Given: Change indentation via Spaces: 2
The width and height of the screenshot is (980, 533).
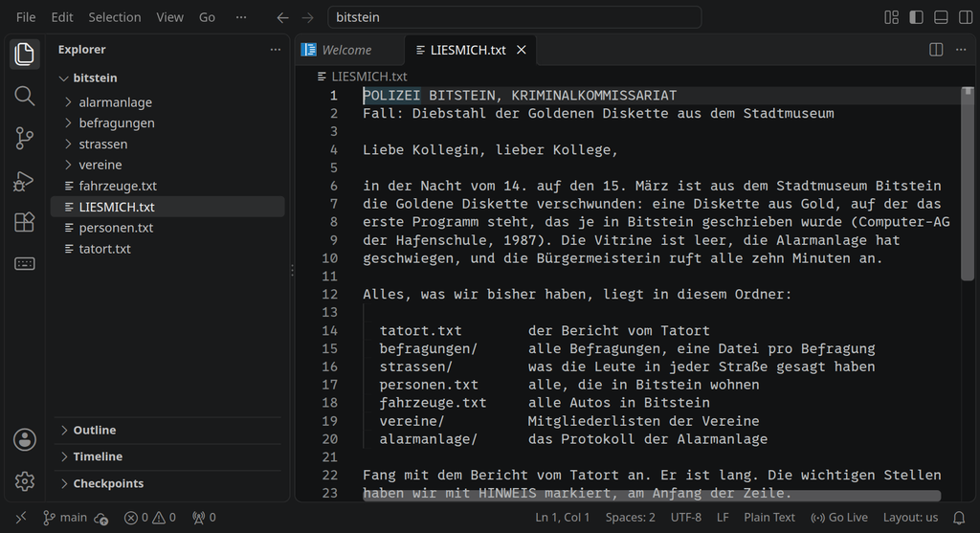Looking at the screenshot, I should [630, 518].
